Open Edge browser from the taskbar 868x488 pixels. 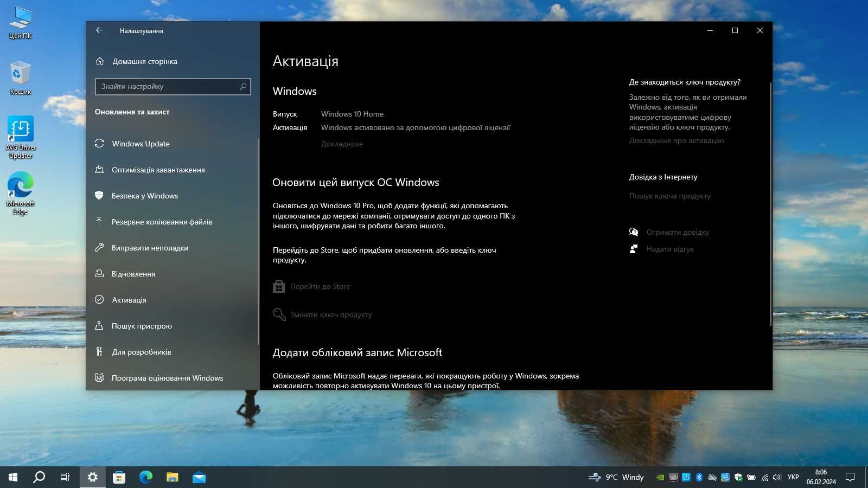click(145, 477)
